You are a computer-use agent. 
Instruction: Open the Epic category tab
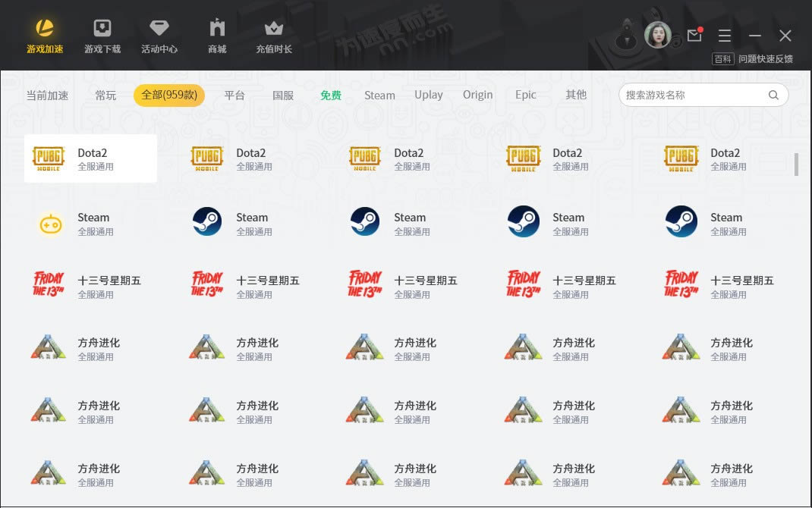(526, 96)
